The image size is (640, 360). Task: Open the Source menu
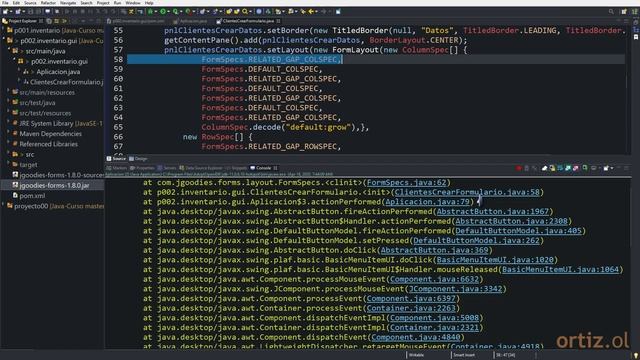pos(30,3)
